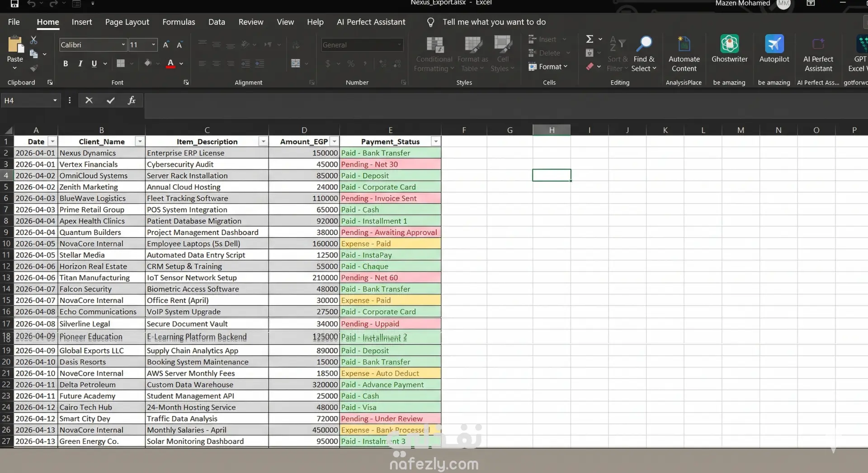Click the Insert cells button
868x473 pixels.
click(547, 39)
